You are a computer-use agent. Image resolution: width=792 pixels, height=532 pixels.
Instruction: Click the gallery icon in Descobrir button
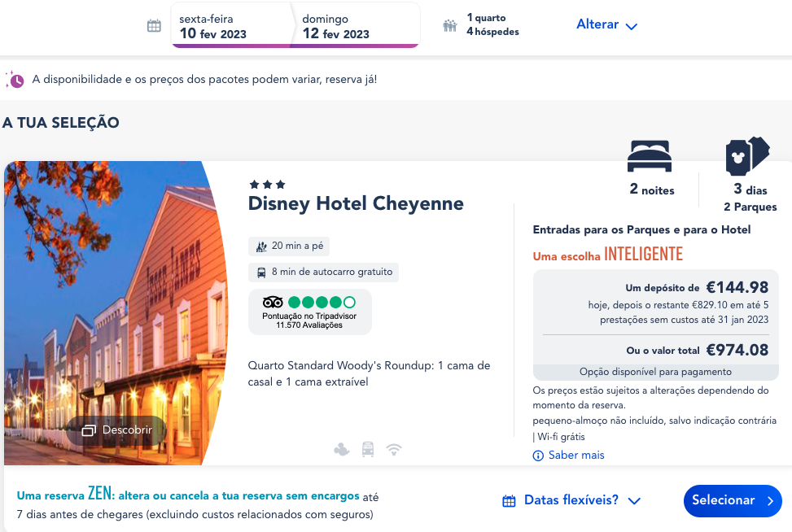pos(89,430)
